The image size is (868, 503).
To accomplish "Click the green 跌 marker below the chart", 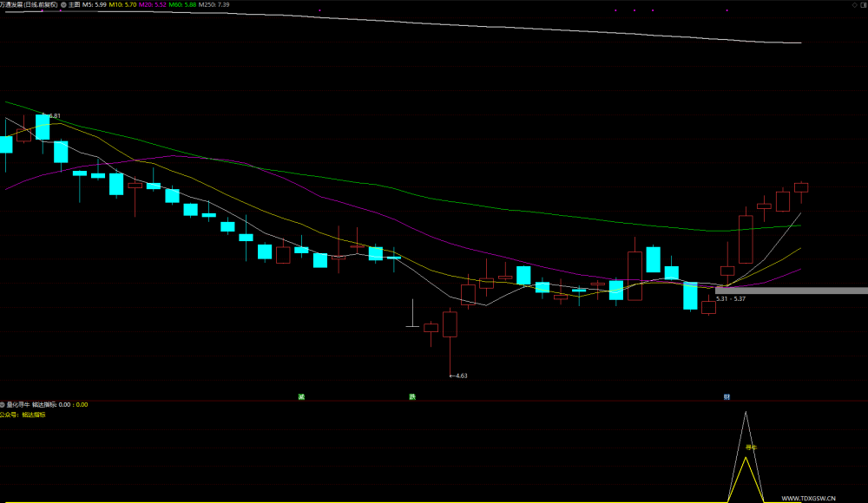I will click(412, 396).
